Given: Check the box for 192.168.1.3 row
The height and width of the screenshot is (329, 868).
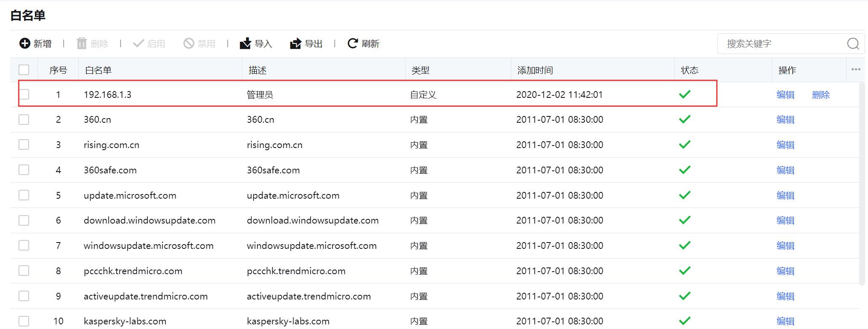Looking at the screenshot, I should (24, 94).
